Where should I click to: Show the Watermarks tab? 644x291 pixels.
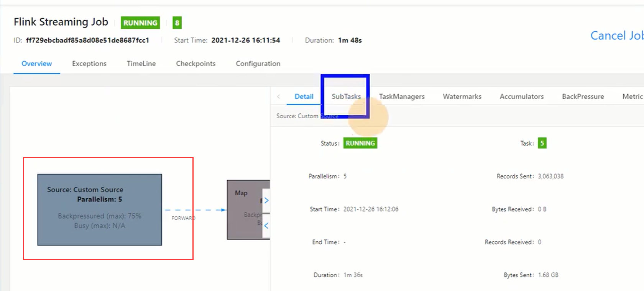462,96
